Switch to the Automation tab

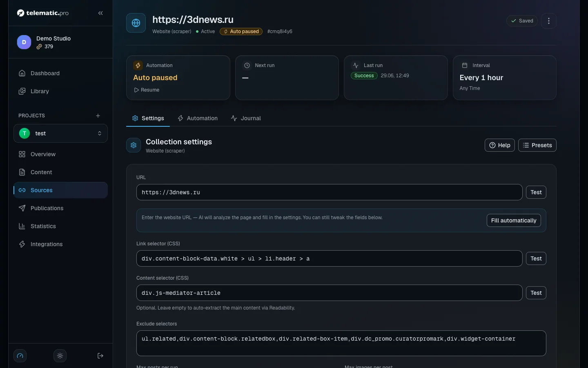198,118
